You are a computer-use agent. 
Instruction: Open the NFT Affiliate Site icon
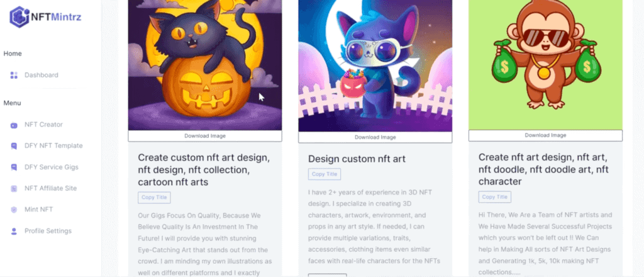point(14,189)
